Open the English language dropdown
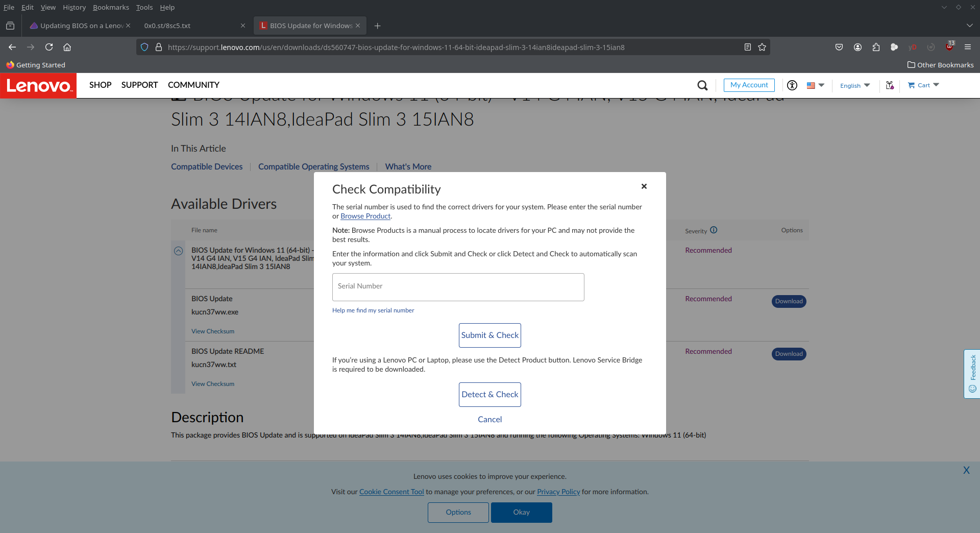Viewport: 980px width, 533px height. (x=855, y=85)
